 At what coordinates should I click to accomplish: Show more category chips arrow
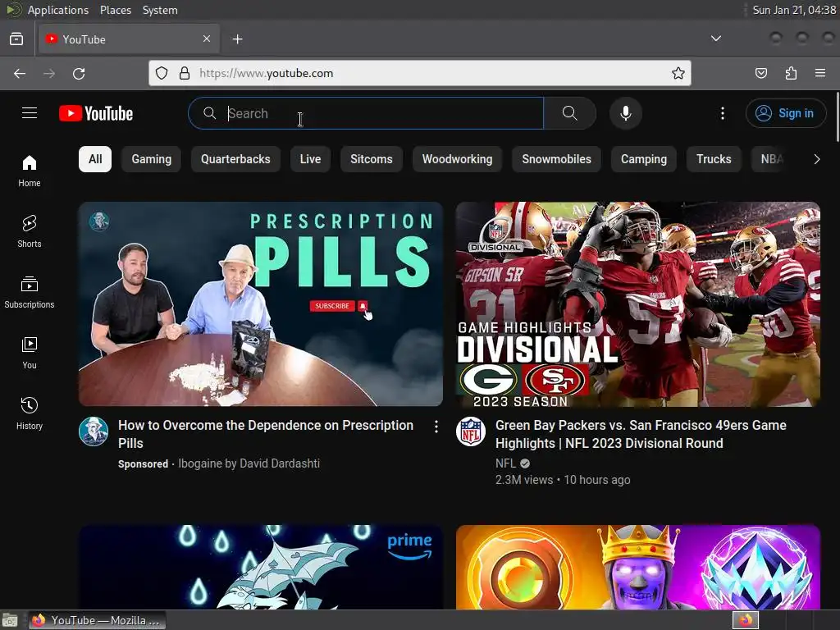click(816, 159)
